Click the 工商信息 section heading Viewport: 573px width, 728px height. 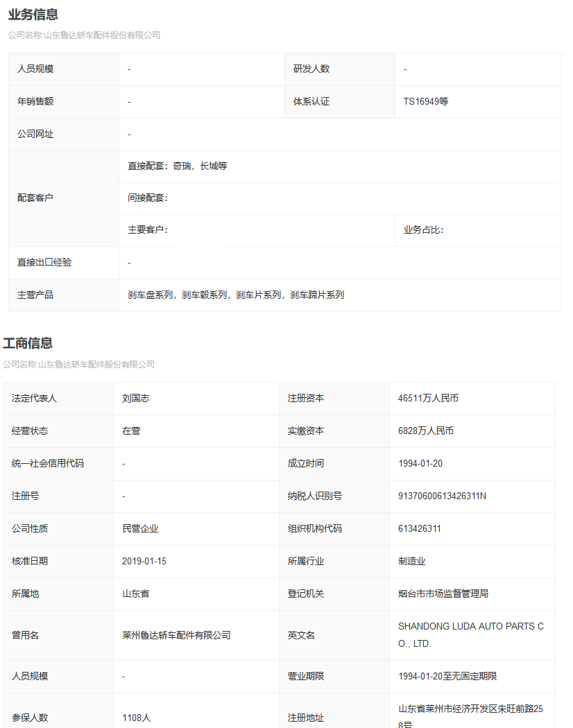(x=28, y=343)
